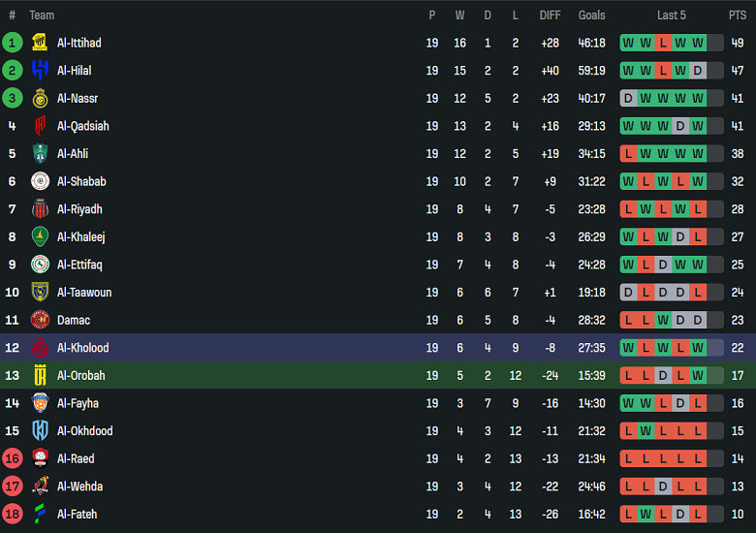Viewport: 756px width, 533px height.
Task: Click the red position 16 relegation badge
Action: pos(13,458)
